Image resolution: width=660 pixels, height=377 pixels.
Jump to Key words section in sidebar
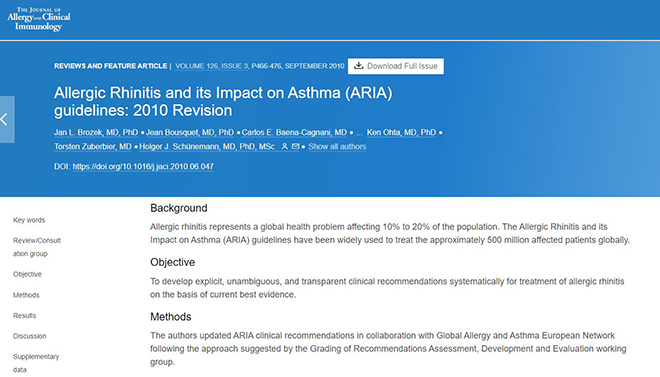click(x=29, y=220)
